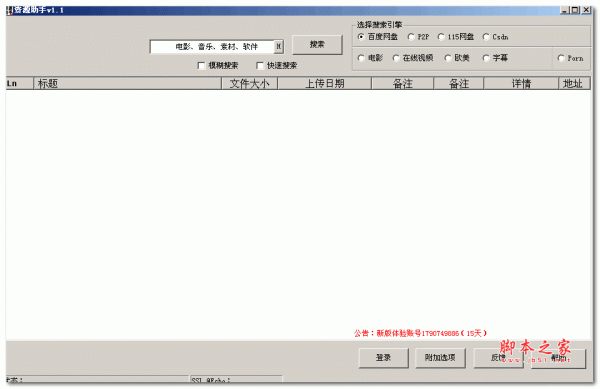The image size is (600, 389).
Task: Close the 资源助手 window
Action: 586,10
